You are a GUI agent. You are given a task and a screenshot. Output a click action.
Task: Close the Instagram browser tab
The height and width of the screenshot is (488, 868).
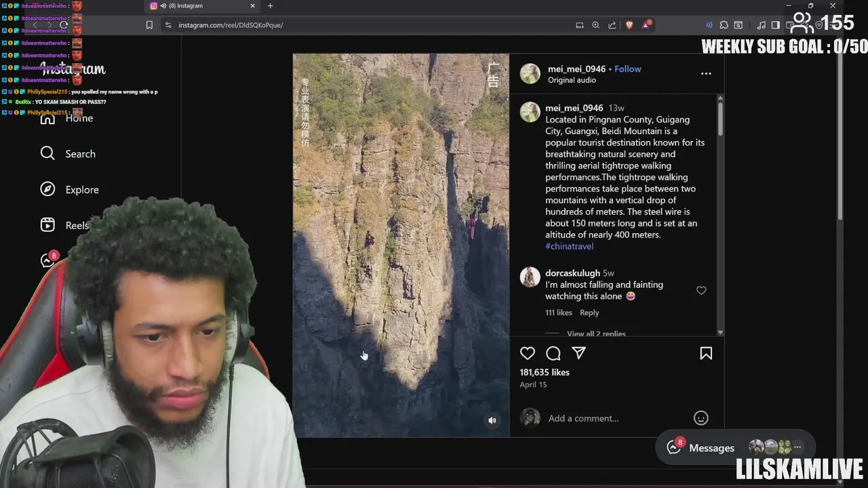tap(252, 6)
